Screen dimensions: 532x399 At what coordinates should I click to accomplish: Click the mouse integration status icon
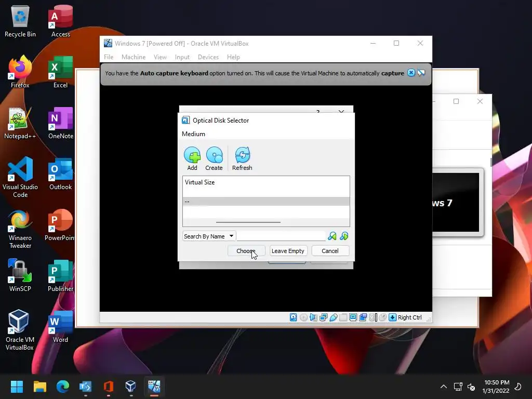pos(383,317)
